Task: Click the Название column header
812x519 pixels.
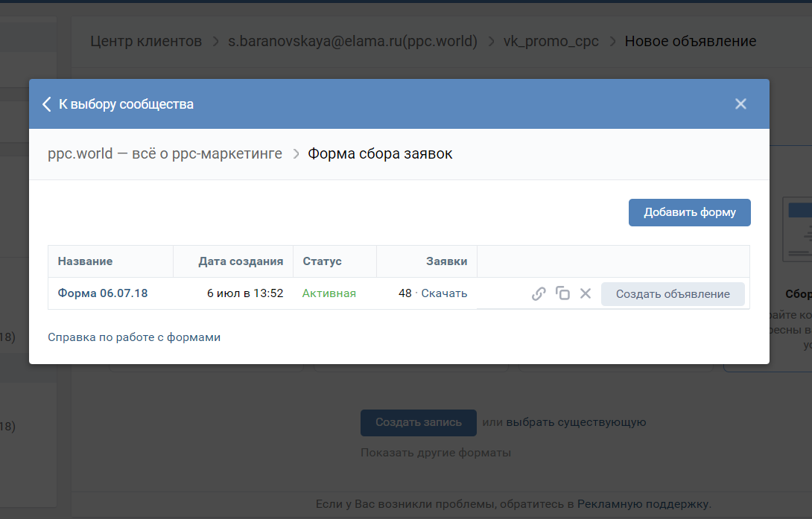Action: [85, 261]
